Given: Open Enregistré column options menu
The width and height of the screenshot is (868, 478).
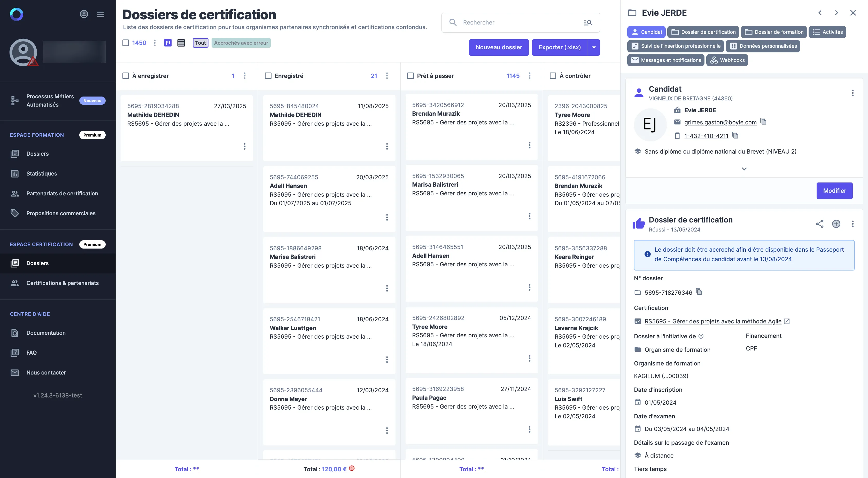Looking at the screenshot, I should [387, 76].
